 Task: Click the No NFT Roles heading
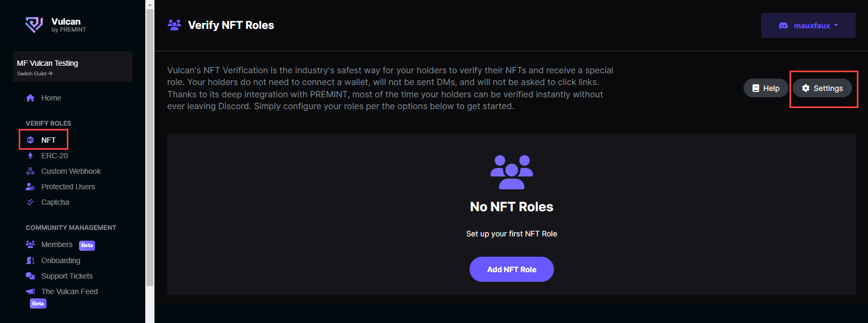coord(512,207)
